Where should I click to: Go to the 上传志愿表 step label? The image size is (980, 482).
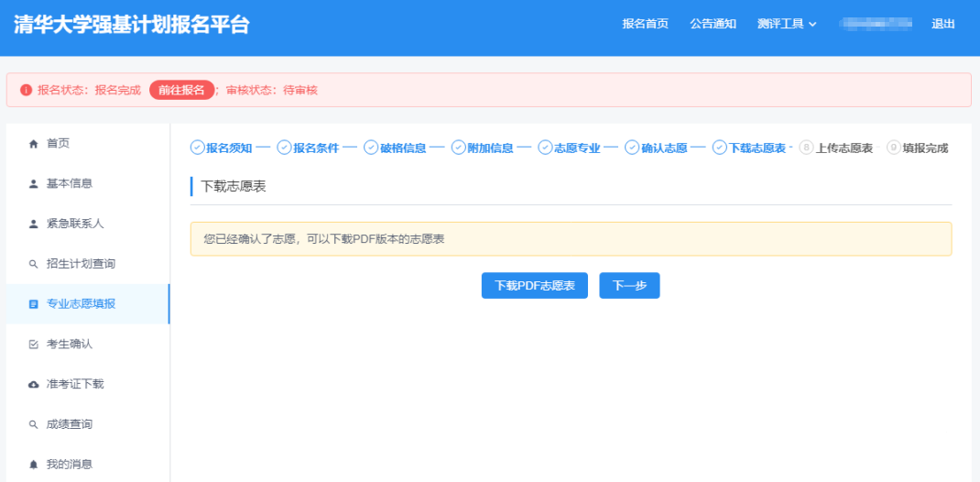[x=844, y=148]
